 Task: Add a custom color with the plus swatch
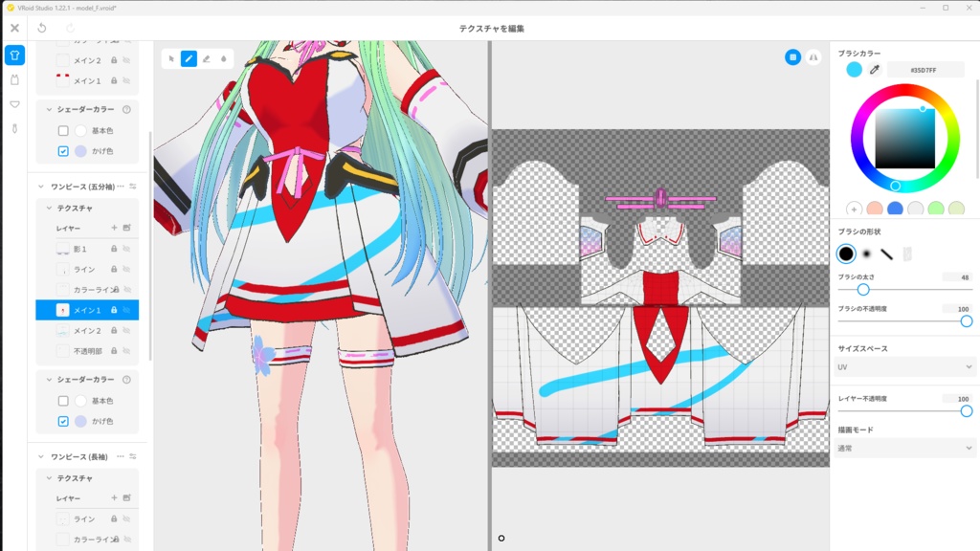point(856,207)
